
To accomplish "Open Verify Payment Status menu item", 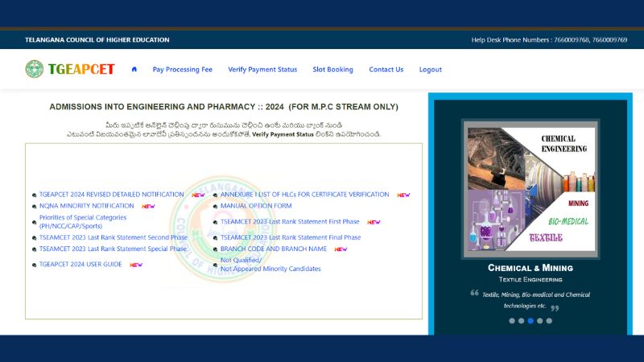I will (262, 69).
